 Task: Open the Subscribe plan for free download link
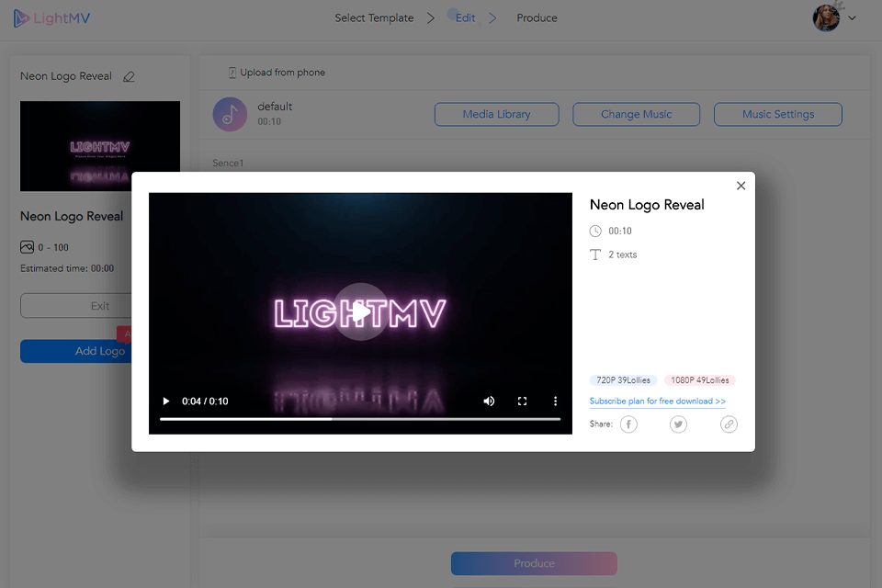point(657,401)
